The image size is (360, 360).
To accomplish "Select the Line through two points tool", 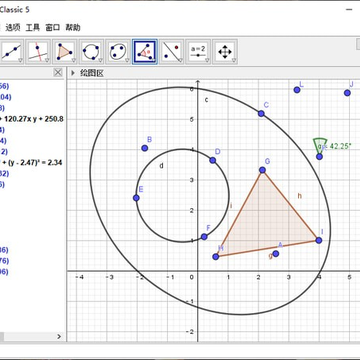I will 12,52.
